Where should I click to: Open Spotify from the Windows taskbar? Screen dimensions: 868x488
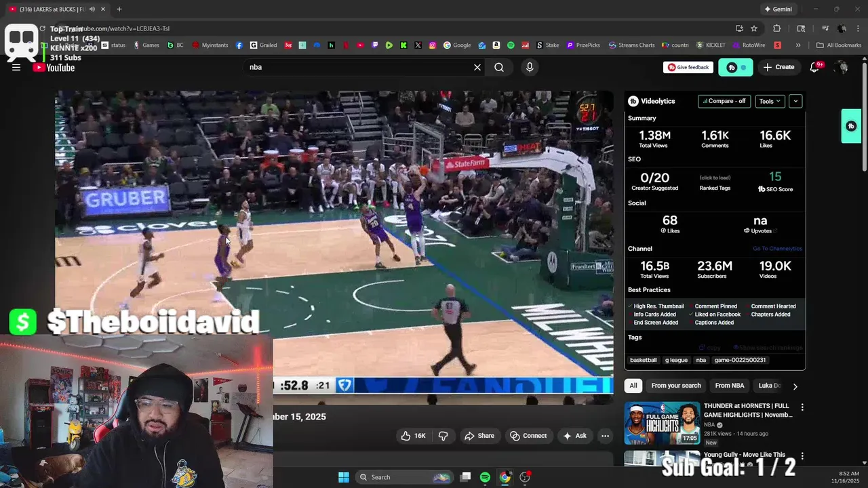(485, 477)
